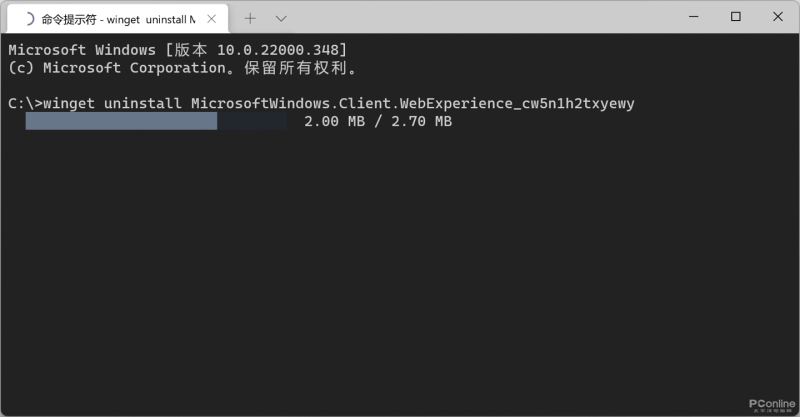The height and width of the screenshot is (417, 800).
Task: Click the word uninstall in the command line
Action: [x=143, y=103]
